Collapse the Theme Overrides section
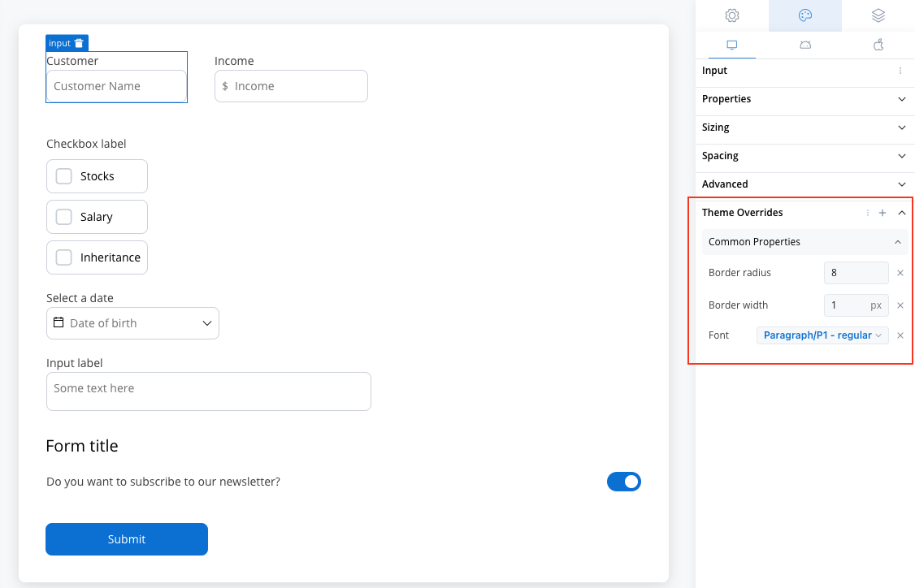 pyautogui.click(x=901, y=213)
